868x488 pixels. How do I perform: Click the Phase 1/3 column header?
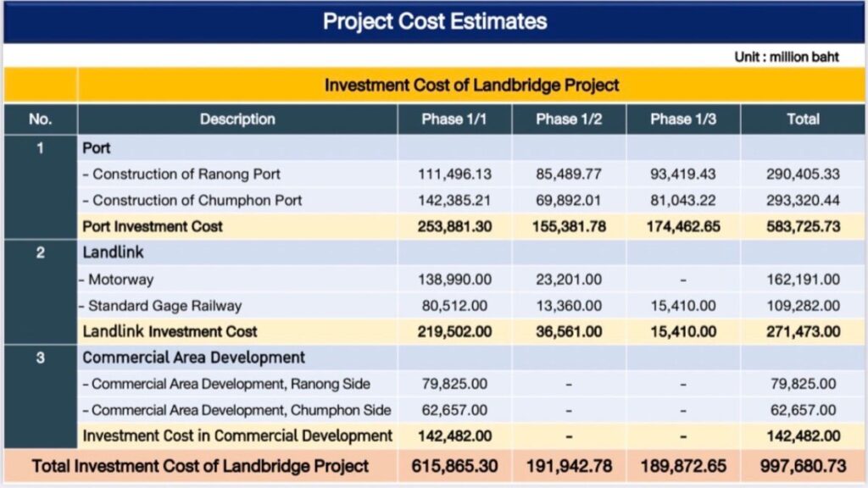click(x=683, y=119)
